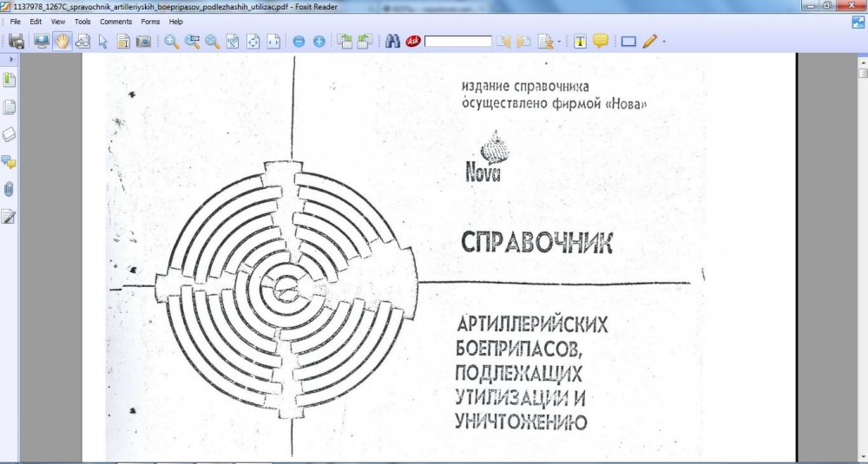Screen dimensions: 868x464
Task: Open the Signatures panel in sidebar
Action: click(9, 217)
